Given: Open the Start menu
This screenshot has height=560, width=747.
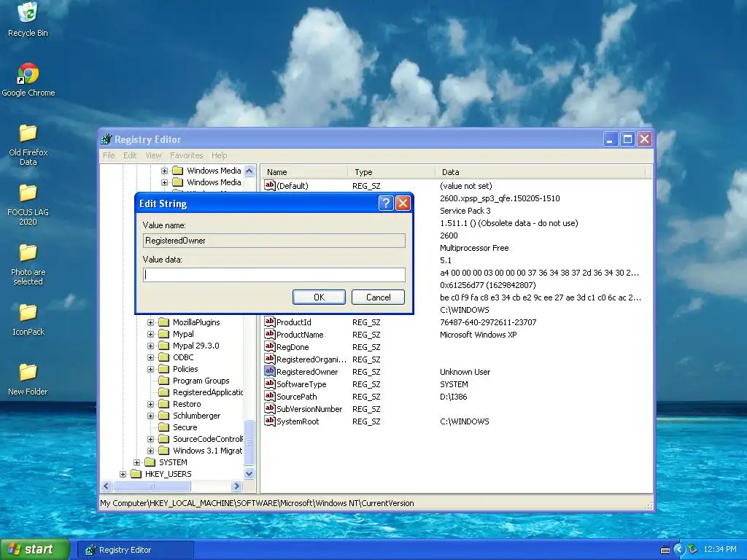Looking at the screenshot, I should pyautogui.click(x=34, y=549).
